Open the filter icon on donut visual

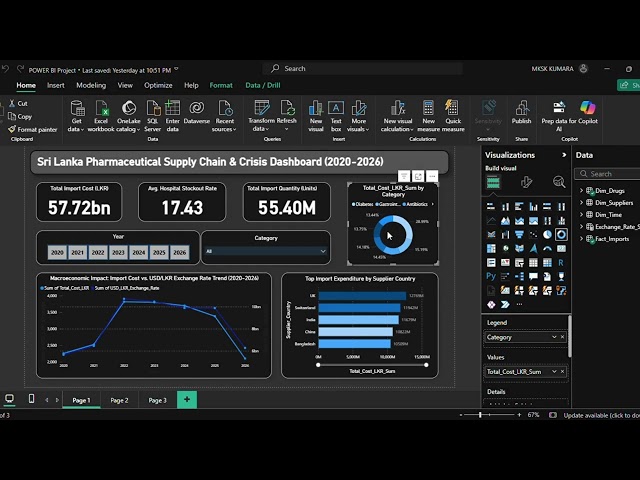pyautogui.click(x=404, y=176)
